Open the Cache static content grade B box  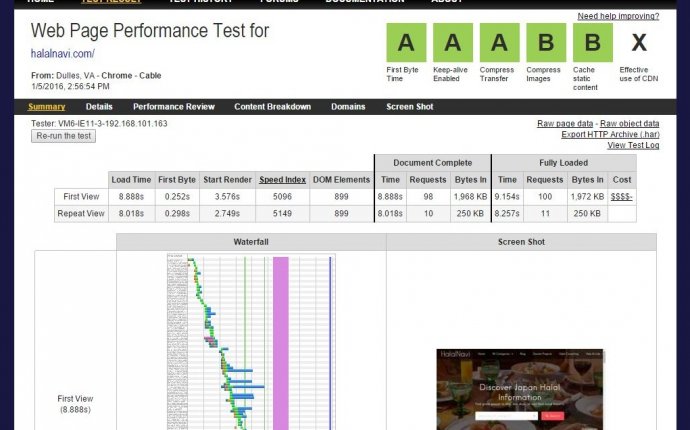(593, 43)
